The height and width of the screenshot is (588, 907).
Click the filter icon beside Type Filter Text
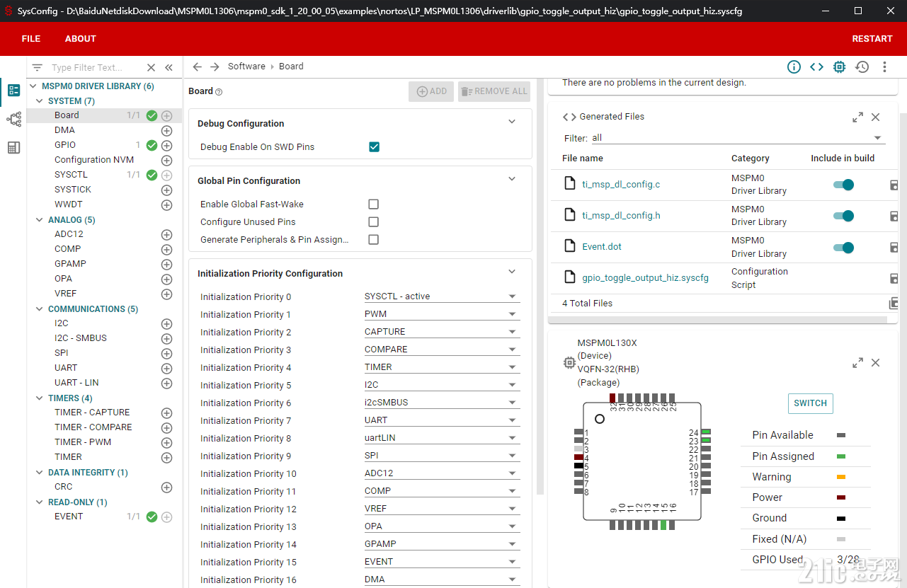38,67
